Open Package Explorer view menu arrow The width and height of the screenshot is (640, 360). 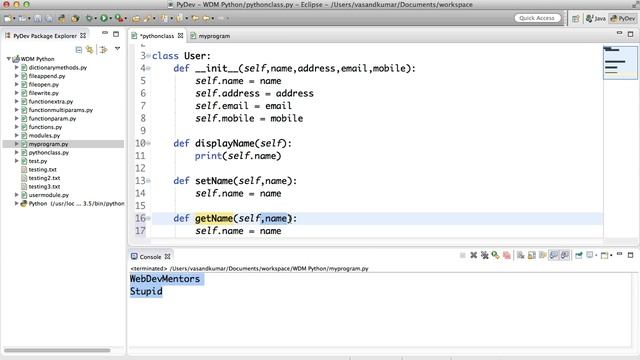tap(118, 49)
